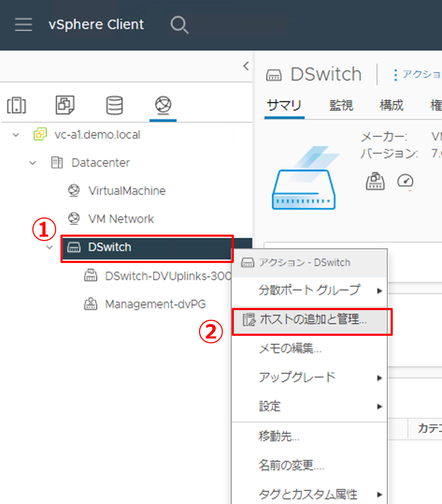
Task: Click the search magnifier icon
Action: (x=179, y=25)
